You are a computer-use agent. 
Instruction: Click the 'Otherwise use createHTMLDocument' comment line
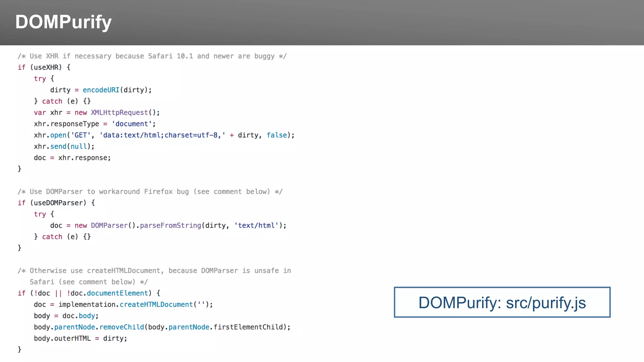(x=154, y=271)
